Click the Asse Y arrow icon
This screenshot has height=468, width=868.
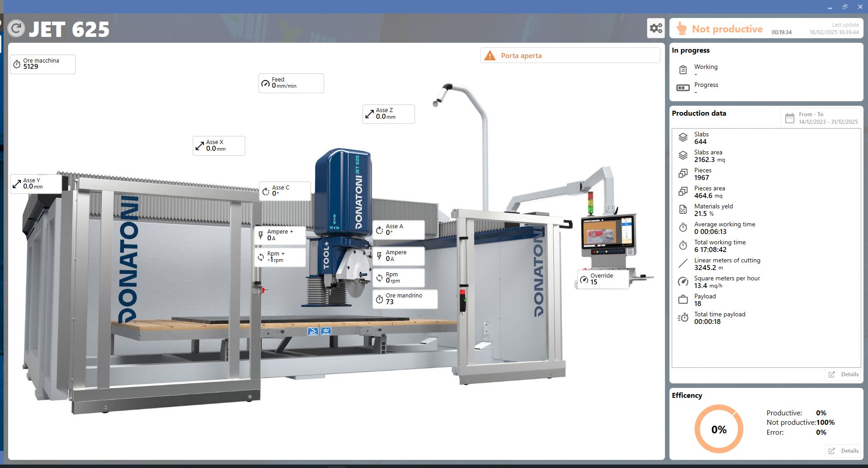point(17,184)
